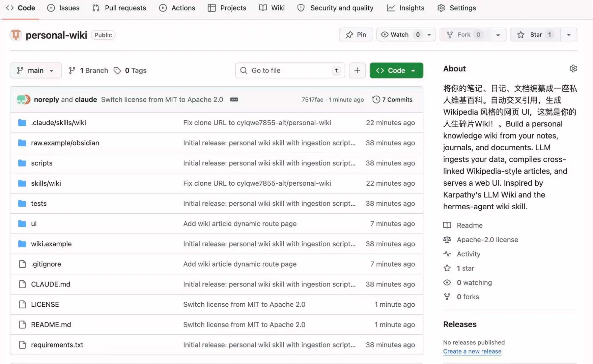
Task: Click folder icon beside scripts
Action: tap(22, 163)
